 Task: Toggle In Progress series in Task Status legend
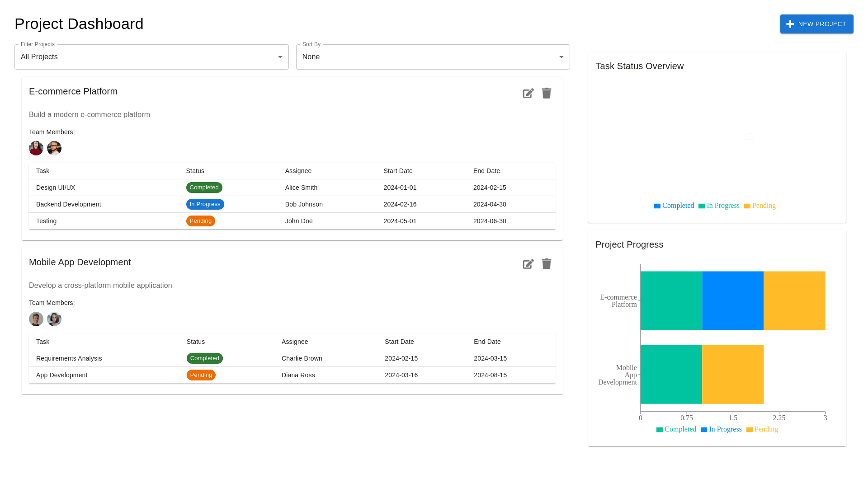coord(719,206)
